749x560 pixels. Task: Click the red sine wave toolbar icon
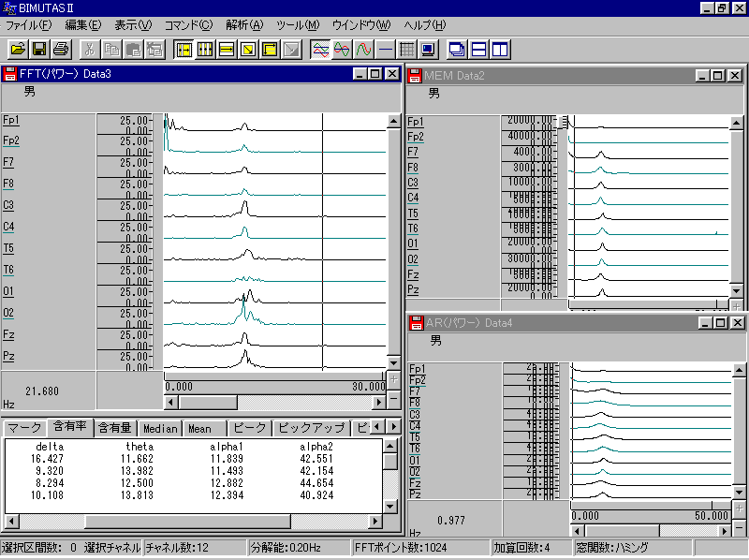363,49
